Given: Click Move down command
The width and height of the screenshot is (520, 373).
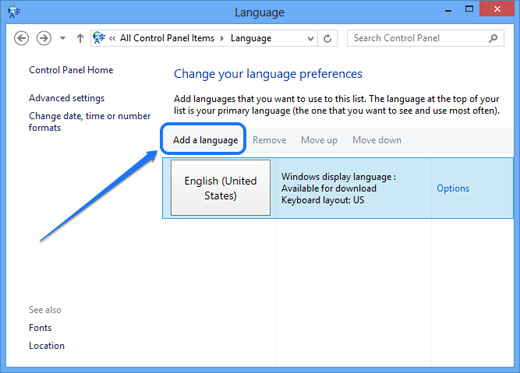Looking at the screenshot, I should [x=377, y=140].
